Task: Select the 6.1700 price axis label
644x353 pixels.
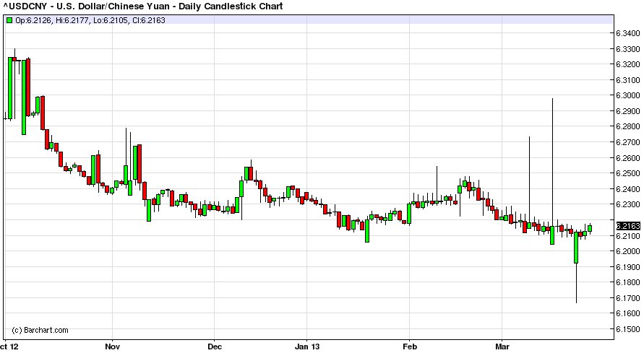Action: pos(628,298)
